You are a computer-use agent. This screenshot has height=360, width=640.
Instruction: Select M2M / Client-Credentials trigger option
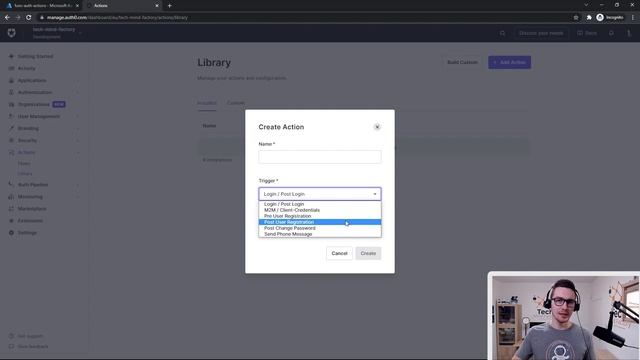pyautogui.click(x=320, y=210)
